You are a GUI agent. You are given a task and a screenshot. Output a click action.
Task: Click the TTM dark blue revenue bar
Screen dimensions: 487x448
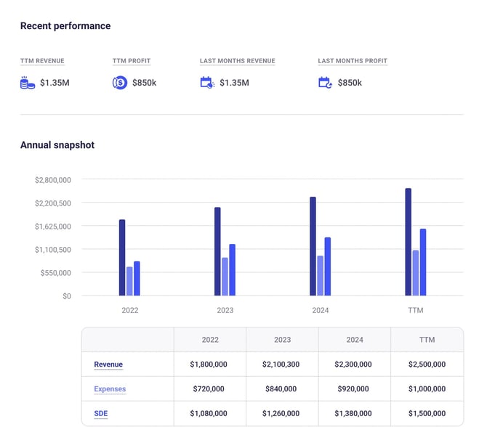click(x=408, y=242)
